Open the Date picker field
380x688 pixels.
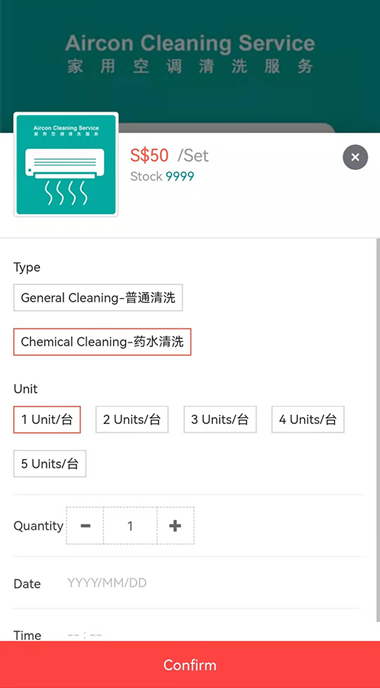pyautogui.click(x=187, y=583)
